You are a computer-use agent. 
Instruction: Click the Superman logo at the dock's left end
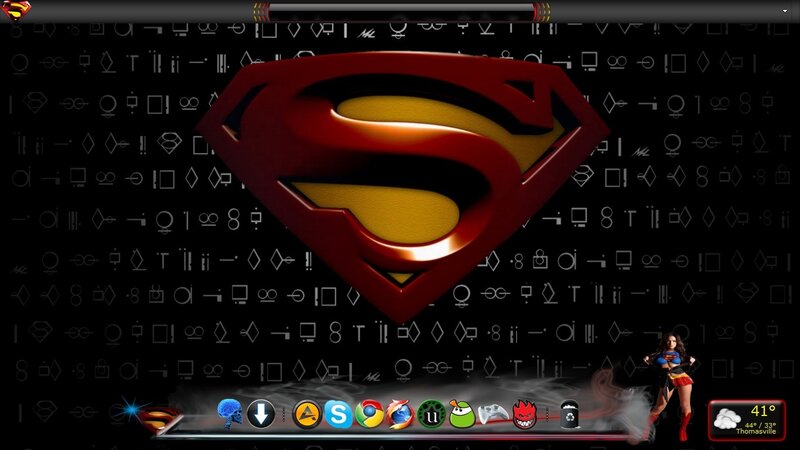(x=158, y=418)
